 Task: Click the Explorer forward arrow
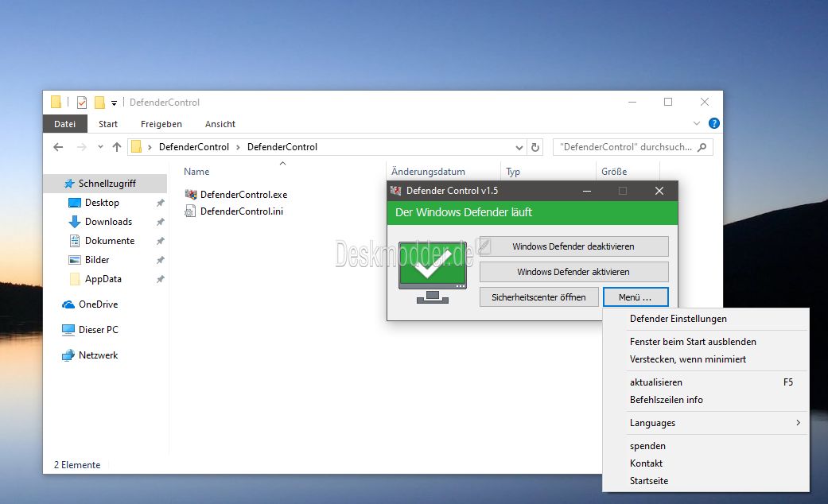(81, 147)
